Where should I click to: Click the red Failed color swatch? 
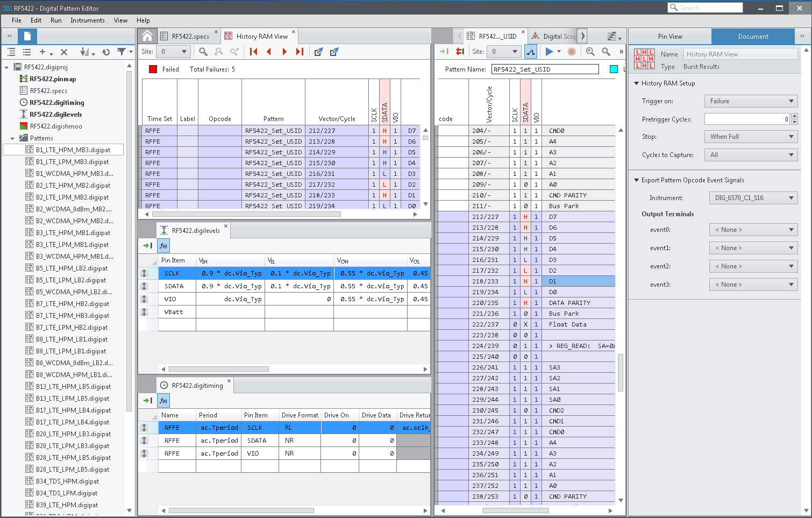click(153, 69)
